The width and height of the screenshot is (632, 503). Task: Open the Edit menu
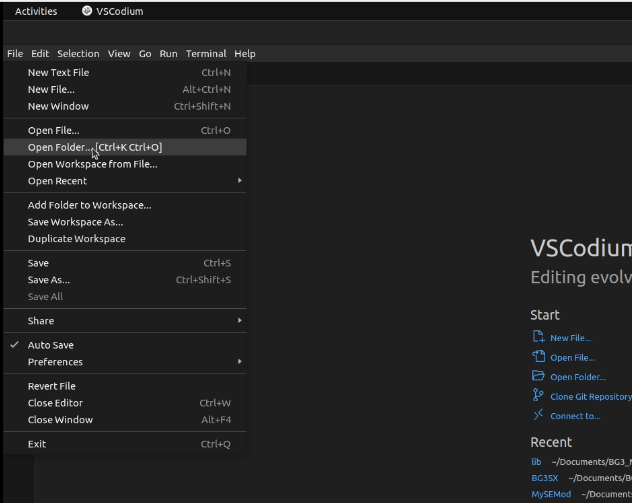40,54
